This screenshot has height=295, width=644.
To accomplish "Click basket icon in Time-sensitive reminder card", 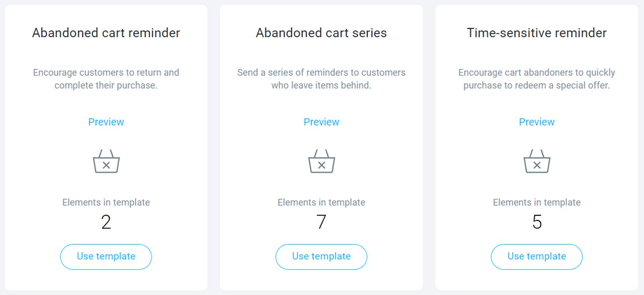I will point(537,162).
